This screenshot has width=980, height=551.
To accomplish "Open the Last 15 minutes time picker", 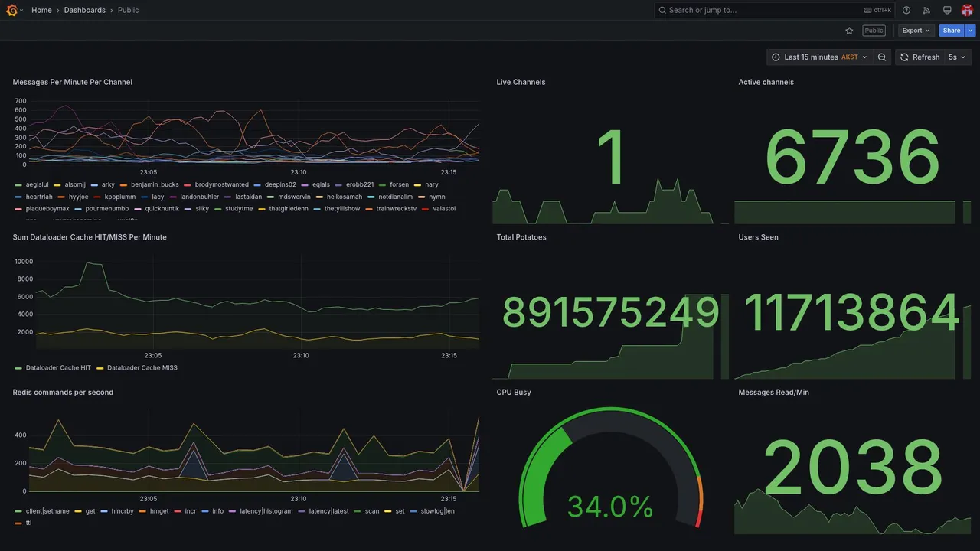I will pos(819,57).
